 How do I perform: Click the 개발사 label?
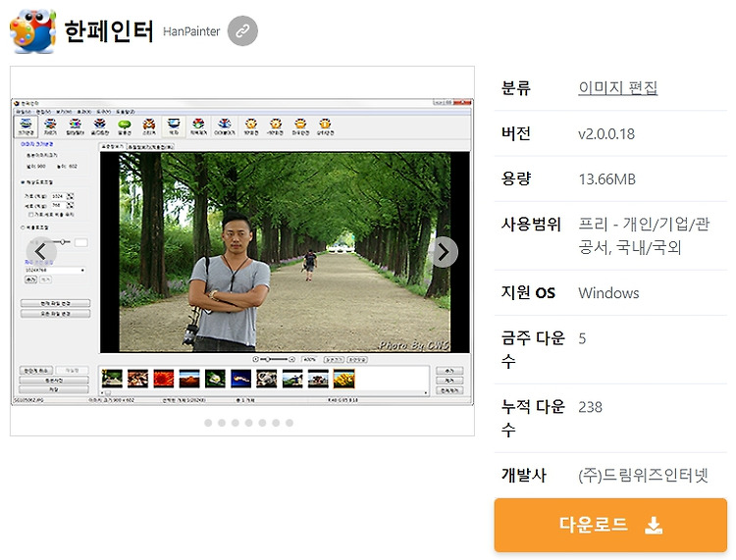tap(524, 475)
